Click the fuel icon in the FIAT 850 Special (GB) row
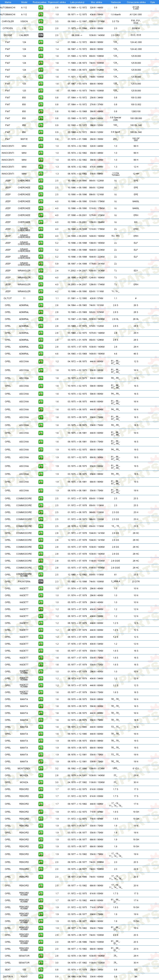This screenshot has height=980, width=159. (41, 118)
